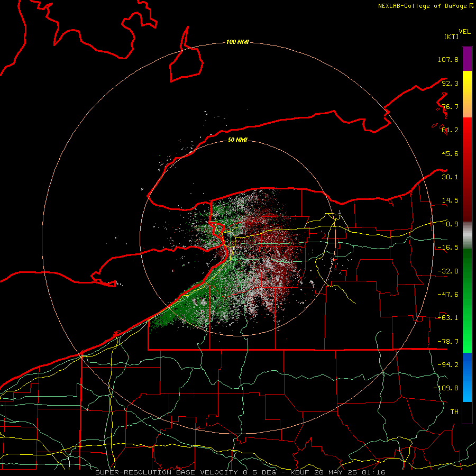Select the -63.1 velocity scale label
This screenshot has width=476, height=476.
[448, 318]
